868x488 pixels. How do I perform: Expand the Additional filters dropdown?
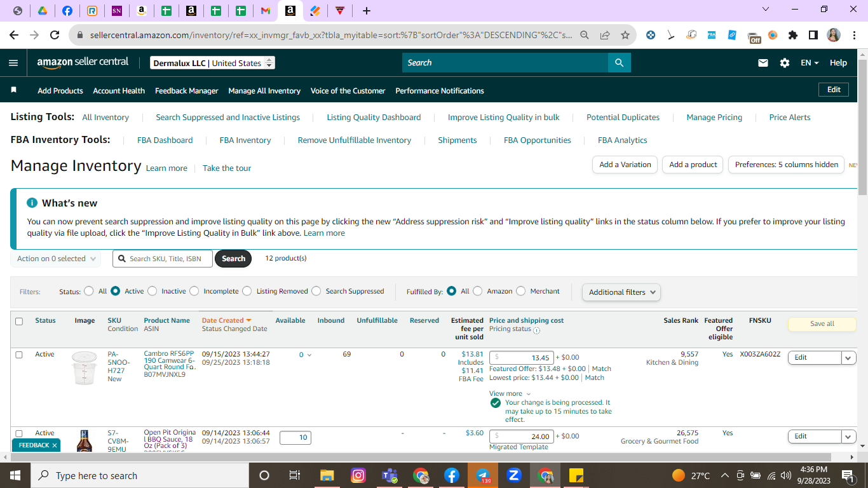(621, 292)
